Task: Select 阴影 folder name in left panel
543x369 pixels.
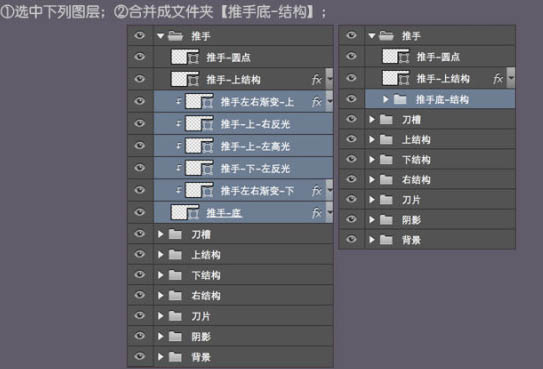Action: click(201, 336)
